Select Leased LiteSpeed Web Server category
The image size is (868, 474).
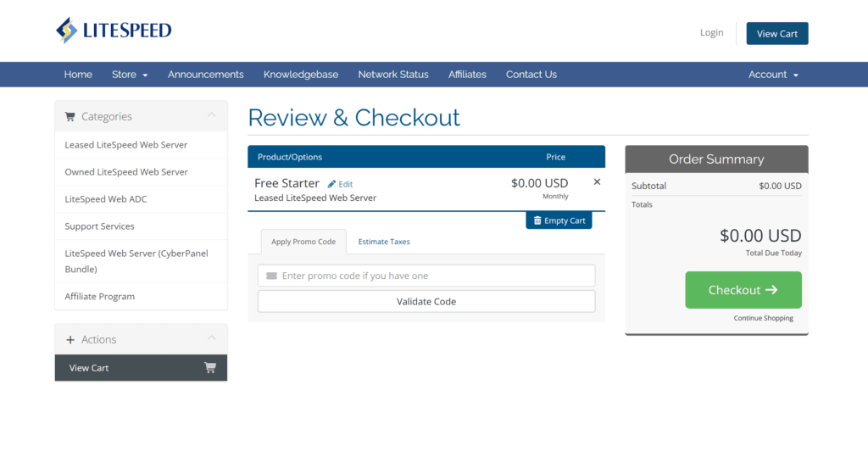(141, 144)
